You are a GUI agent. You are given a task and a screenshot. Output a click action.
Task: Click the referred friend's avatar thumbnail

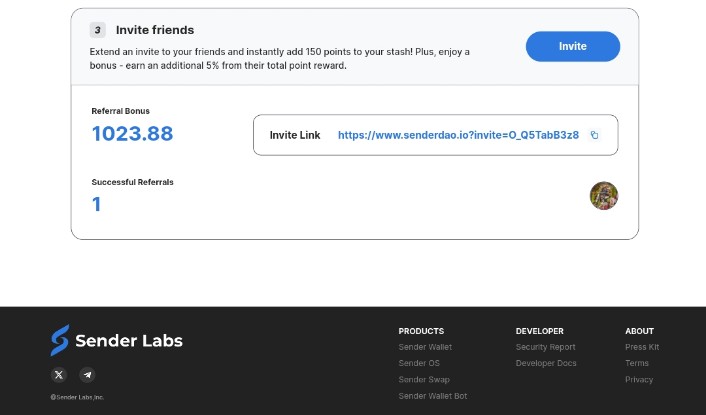pyautogui.click(x=604, y=196)
